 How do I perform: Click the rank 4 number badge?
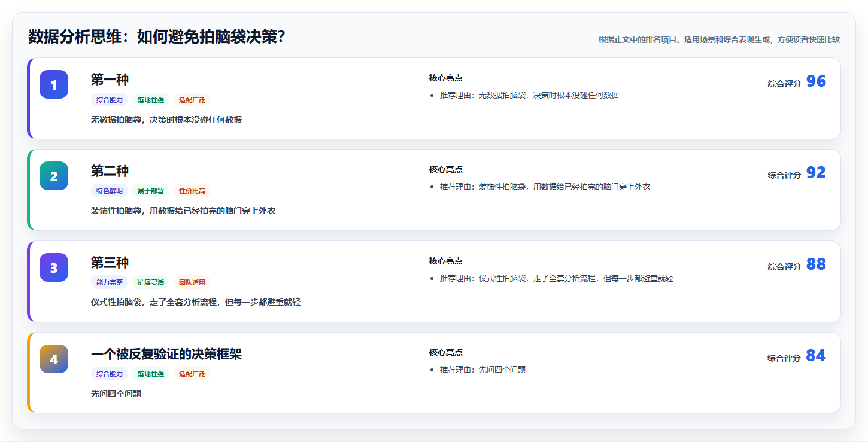pyautogui.click(x=54, y=359)
